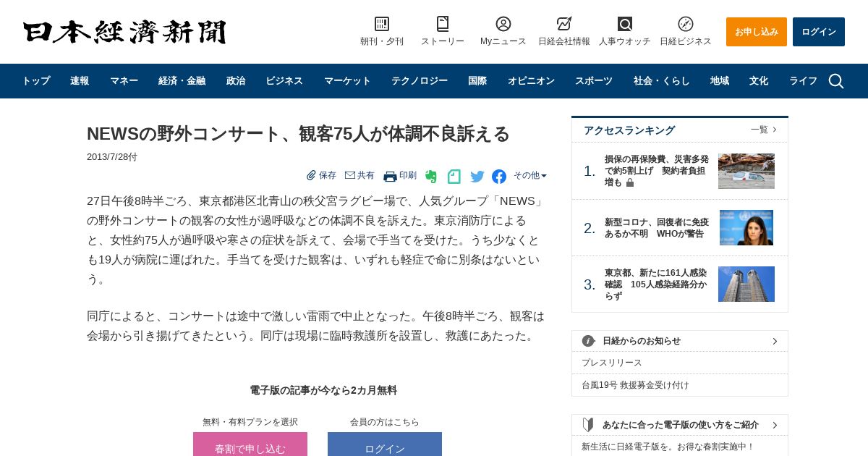The height and width of the screenshot is (456, 868).
Task: Open ranking article 東京都、新たに161人感染
Action: coord(657,284)
